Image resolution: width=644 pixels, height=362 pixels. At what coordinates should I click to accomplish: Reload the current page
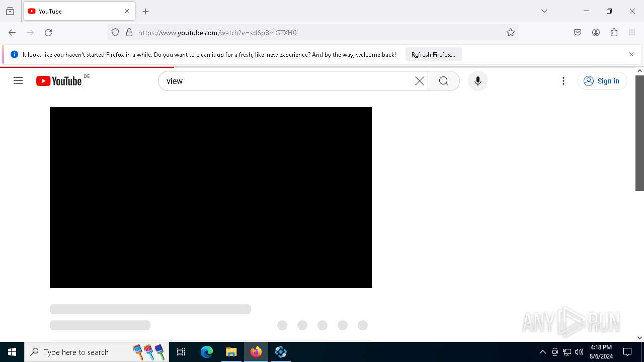tap(48, 33)
